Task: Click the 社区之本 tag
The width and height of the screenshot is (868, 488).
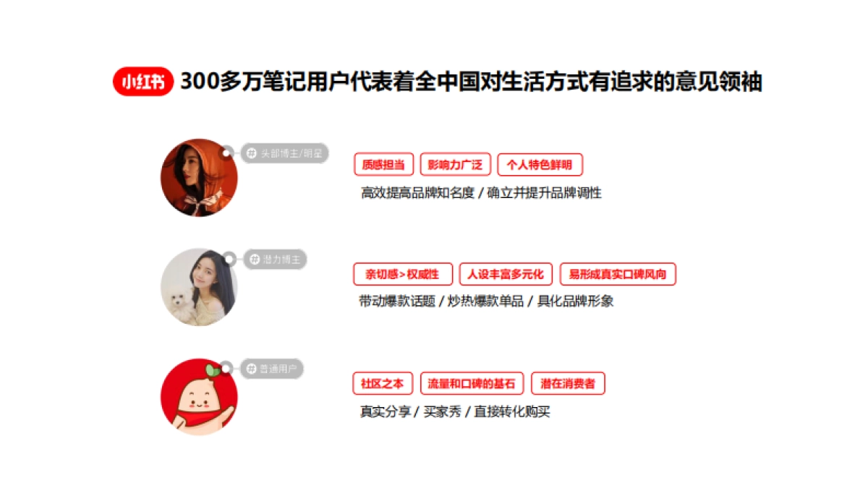Action: (383, 384)
